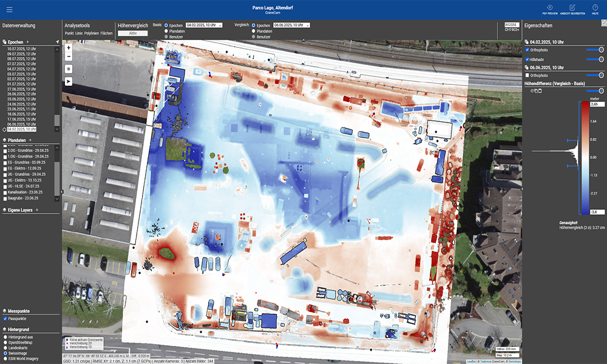The width and height of the screenshot is (607, 364).
Task: Select the Flächen analysis tool
Action: click(106, 33)
